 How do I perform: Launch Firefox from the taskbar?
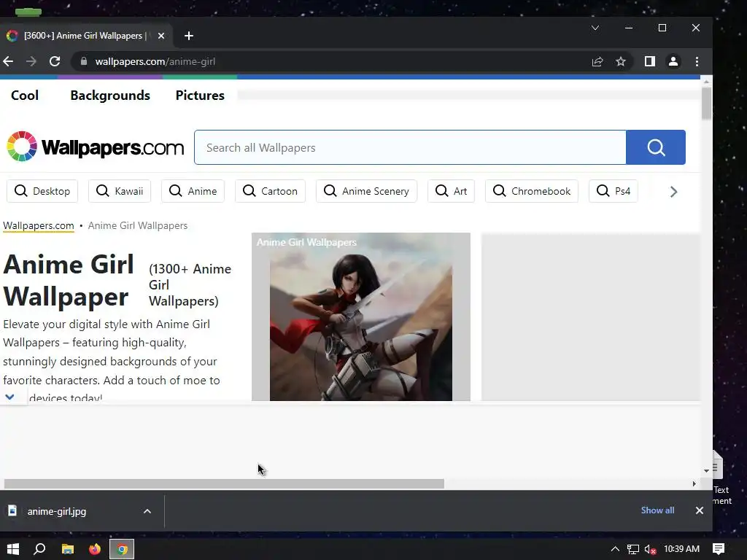pos(95,549)
